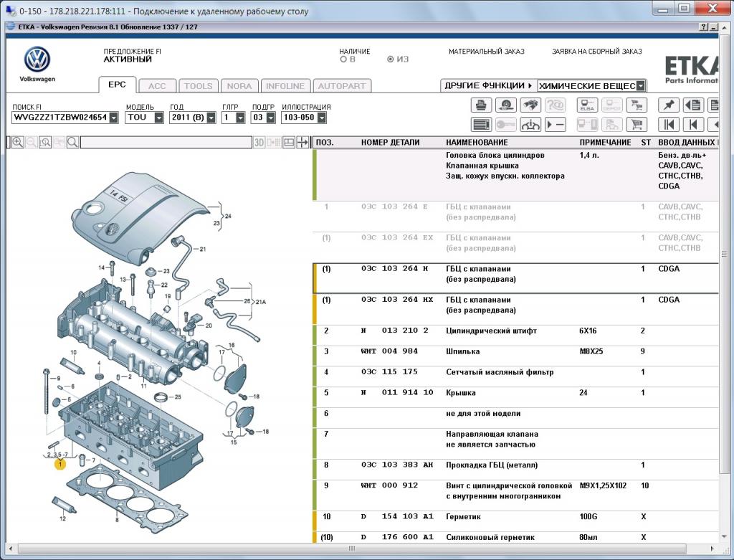Screen dimensions: 734x560
Task: Sort by the НОМЕР ДЕТАЛИ column header
Action: (390, 143)
